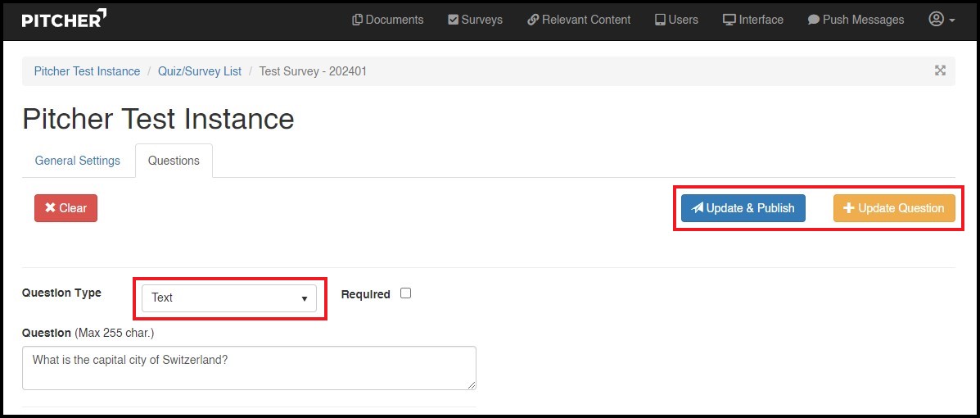Click the Pitcher logo in navbar
This screenshot has width=980, height=418.
coord(64,20)
